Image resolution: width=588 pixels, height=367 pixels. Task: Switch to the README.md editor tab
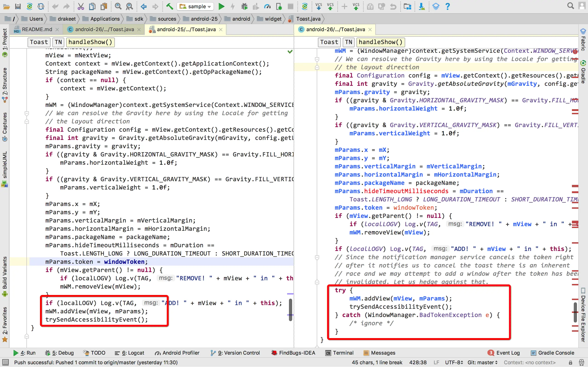point(37,29)
